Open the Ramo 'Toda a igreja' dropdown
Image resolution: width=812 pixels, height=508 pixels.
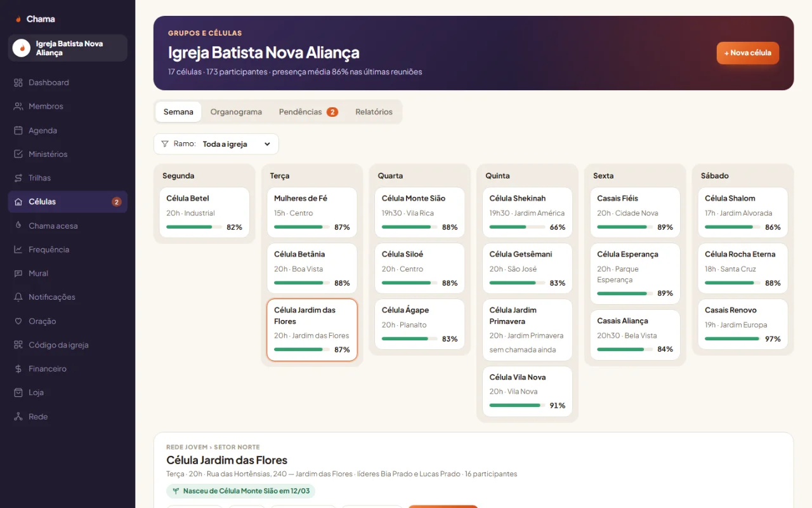(x=237, y=144)
